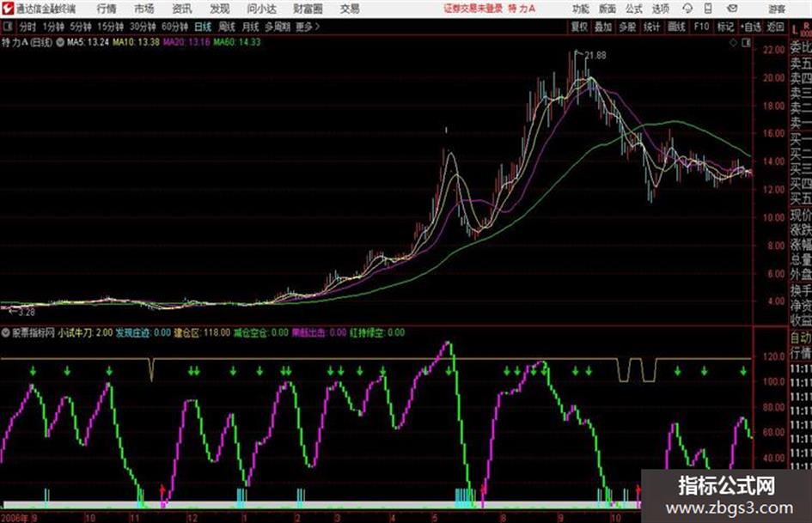The height and width of the screenshot is (523, 812).
Task: Open the 财富圈 menu
Action: pos(308,9)
